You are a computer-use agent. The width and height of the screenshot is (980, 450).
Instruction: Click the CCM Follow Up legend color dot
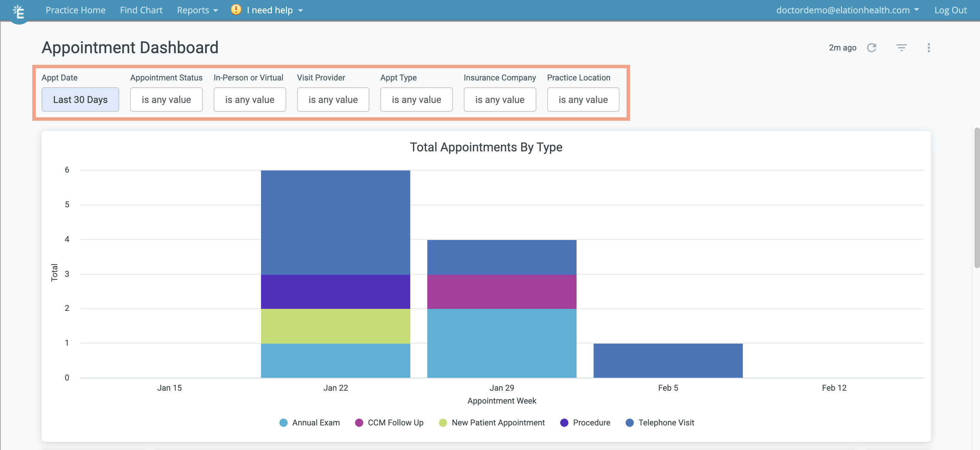[x=359, y=423]
